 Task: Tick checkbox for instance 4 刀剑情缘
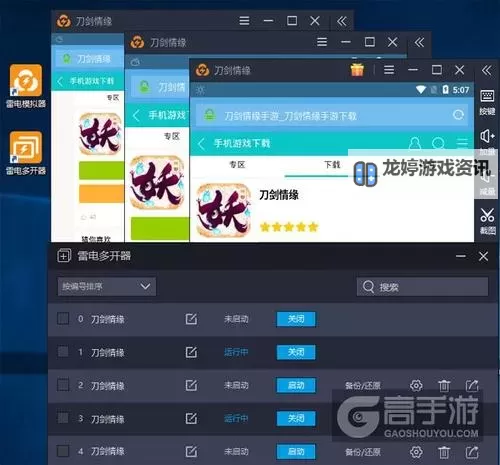coord(63,451)
